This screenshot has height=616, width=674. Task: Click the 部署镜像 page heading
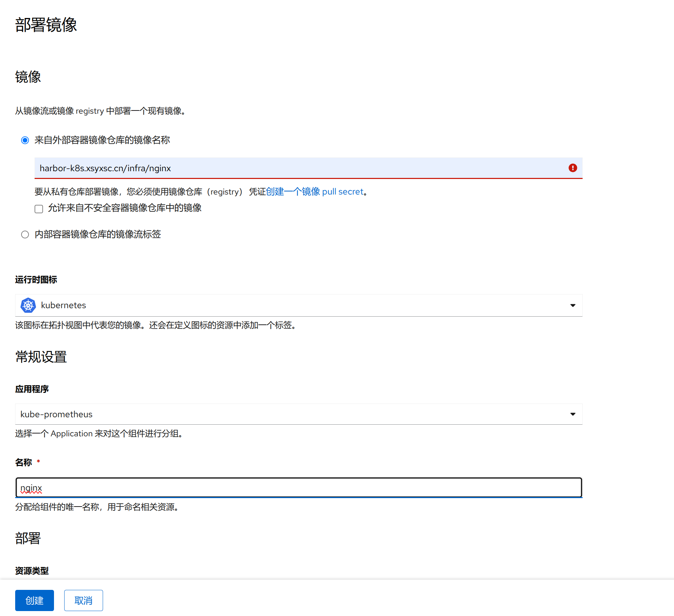point(46,25)
